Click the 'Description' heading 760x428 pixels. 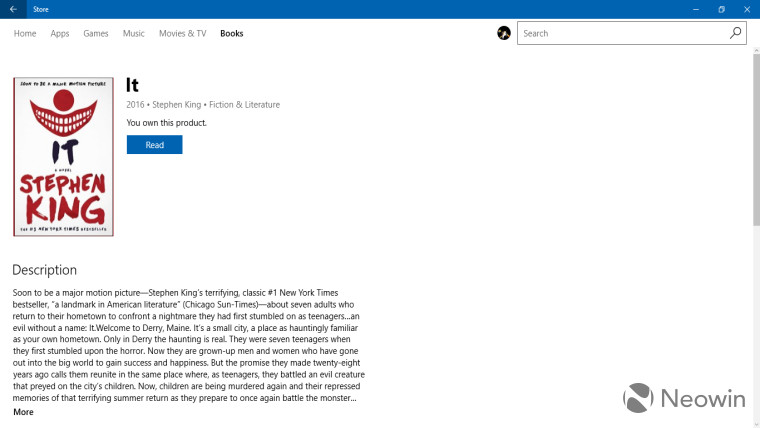[x=45, y=270]
